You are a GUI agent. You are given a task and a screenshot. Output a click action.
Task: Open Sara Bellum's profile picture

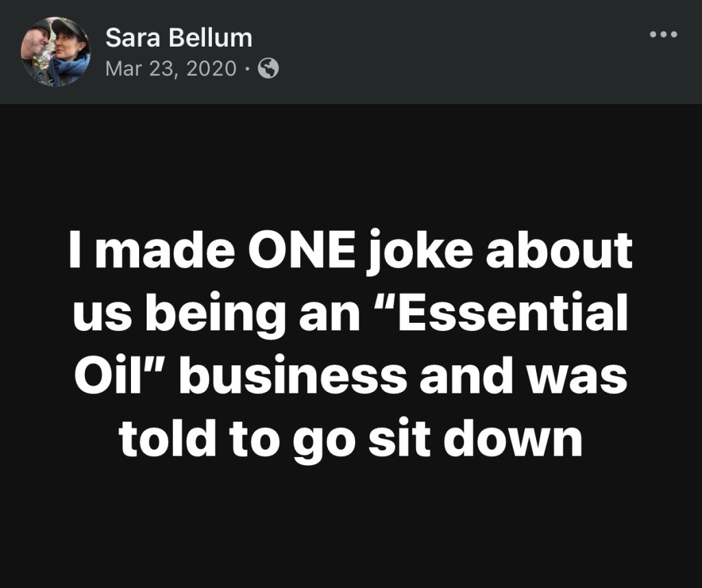tap(56, 51)
